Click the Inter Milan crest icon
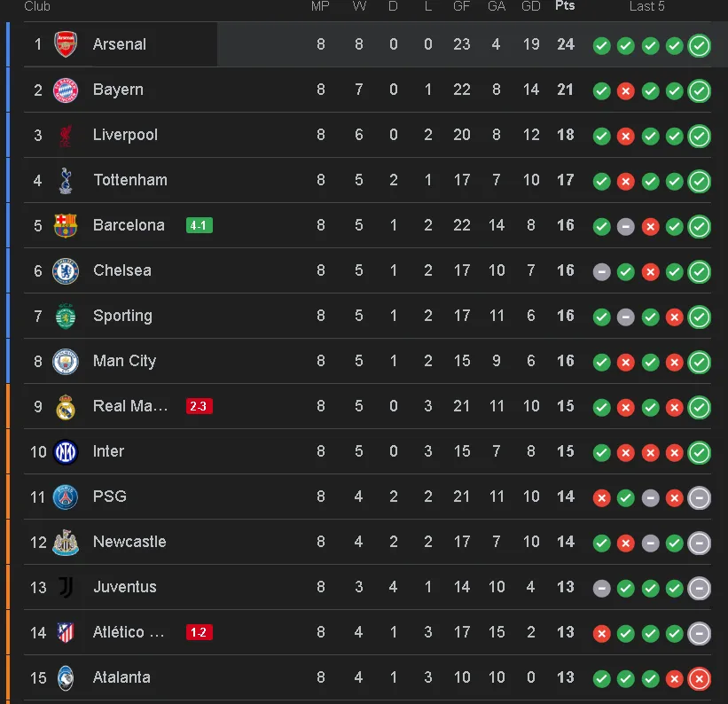The width and height of the screenshot is (728, 704). 66,451
